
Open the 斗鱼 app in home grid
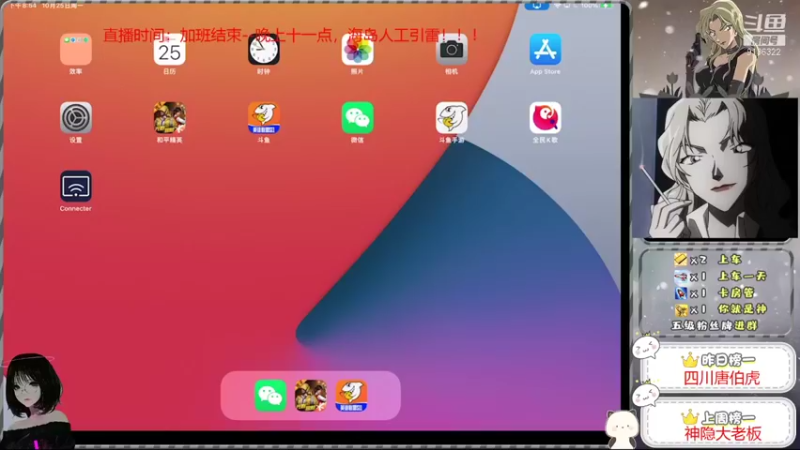tap(264, 118)
